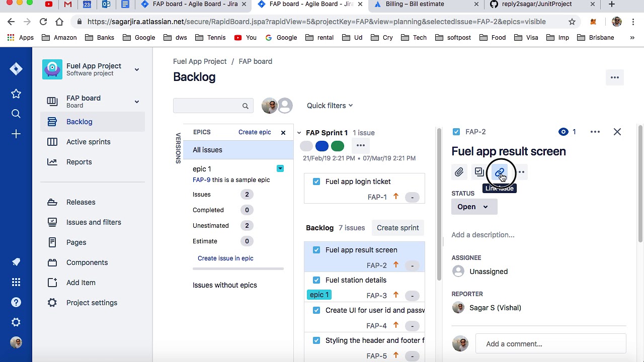
Task: Open Project settings
Action: click(93, 303)
